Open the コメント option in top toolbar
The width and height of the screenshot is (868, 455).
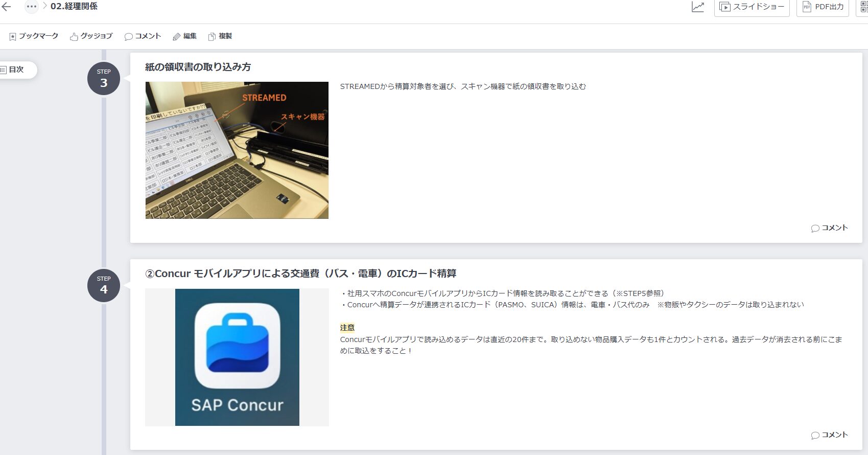click(x=143, y=36)
